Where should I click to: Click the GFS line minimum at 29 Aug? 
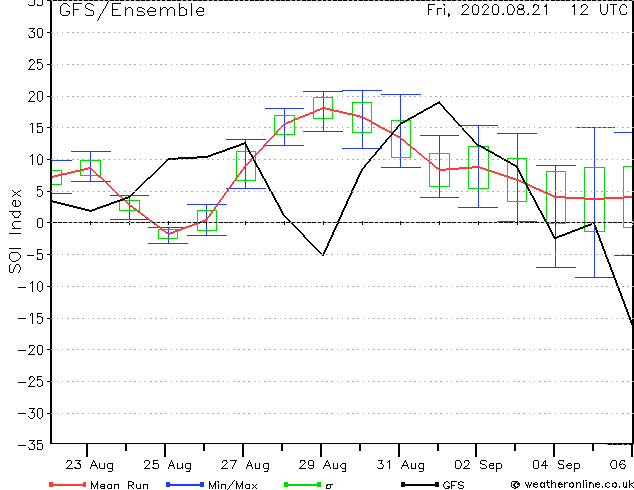click(323, 255)
